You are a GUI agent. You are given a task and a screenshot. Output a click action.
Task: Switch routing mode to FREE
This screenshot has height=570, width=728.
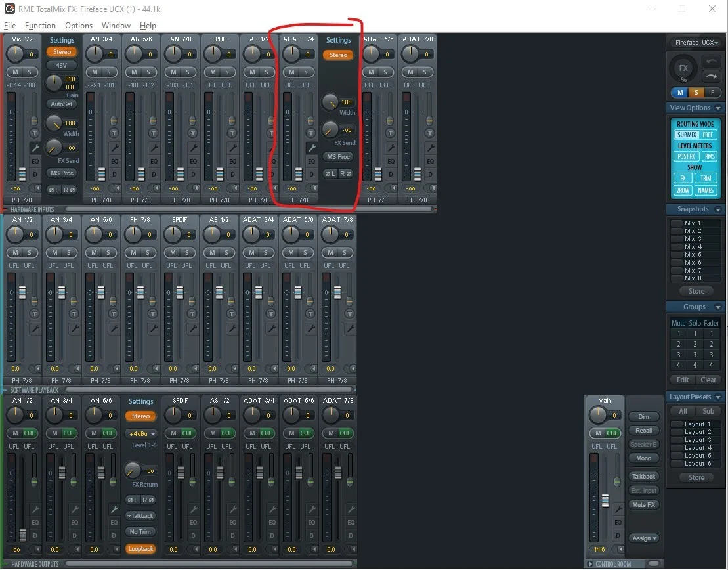pyautogui.click(x=708, y=135)
